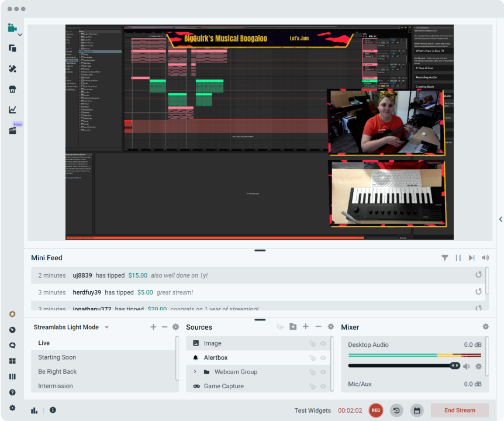Viewport: 504px width, 421px height.
Task: Click the Desktop Audio volume slider handle
Action: [x=455, y=365]
